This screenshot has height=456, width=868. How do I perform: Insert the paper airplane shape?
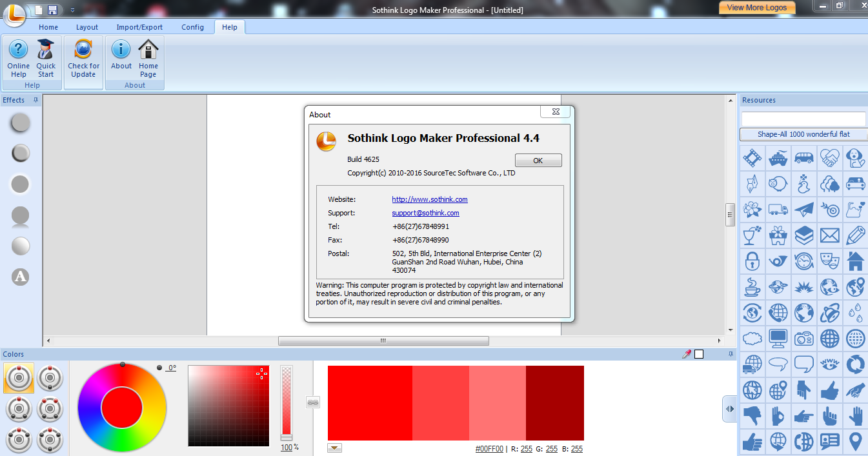(x=804, y=210)
